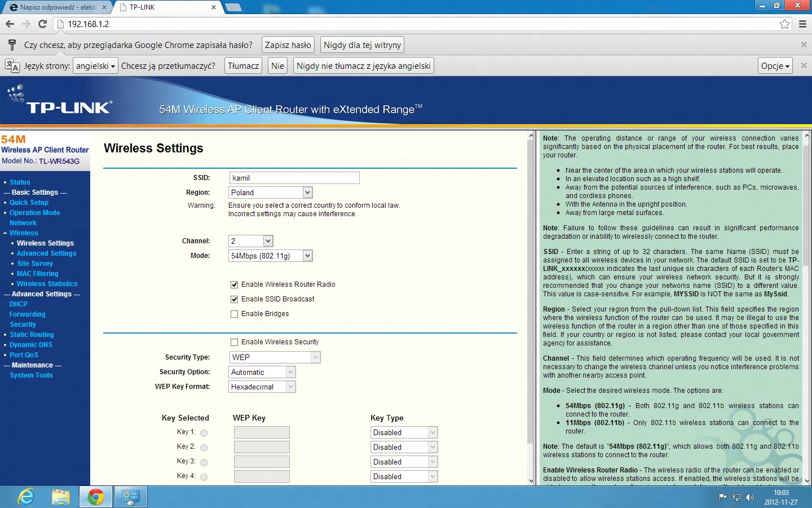Open Internet Explorer from the taskbar
The width and height of the screenshot is (812, 508).
click(26, 497)
